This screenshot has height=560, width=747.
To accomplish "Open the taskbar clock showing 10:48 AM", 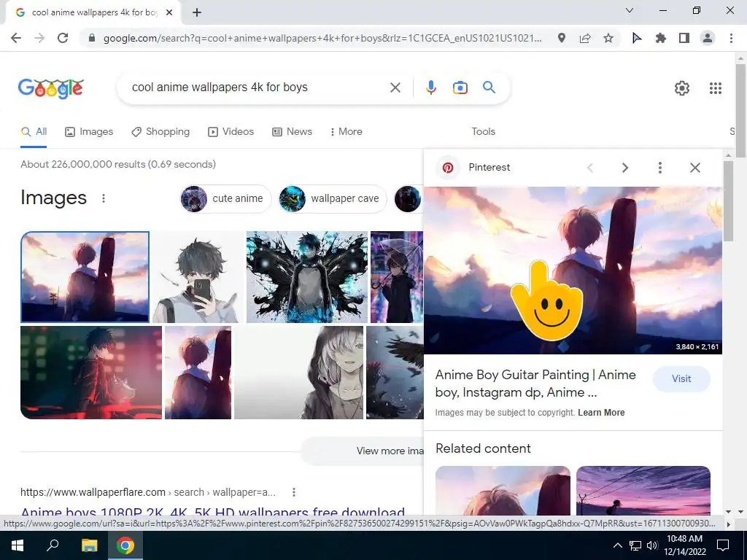I will 684,545.
